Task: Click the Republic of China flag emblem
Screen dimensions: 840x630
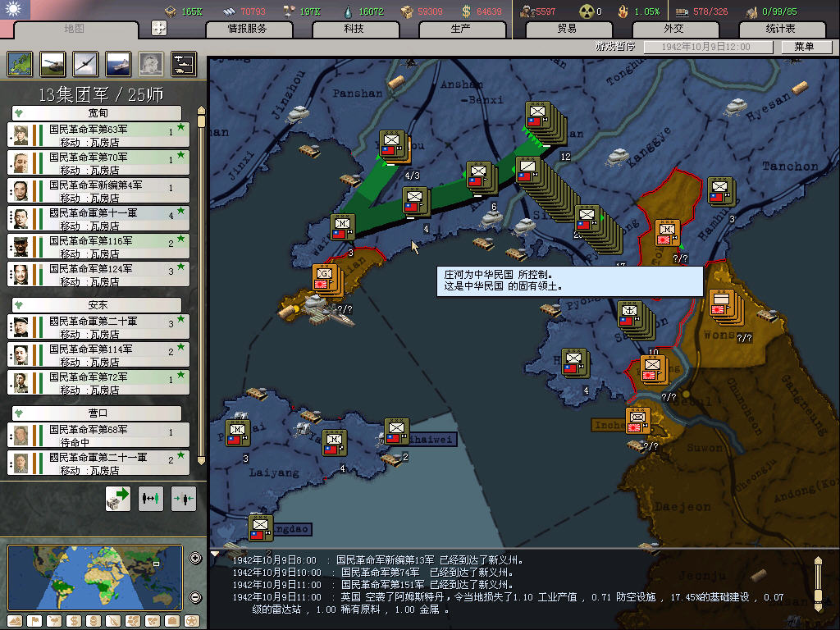Action: (15, 9)
